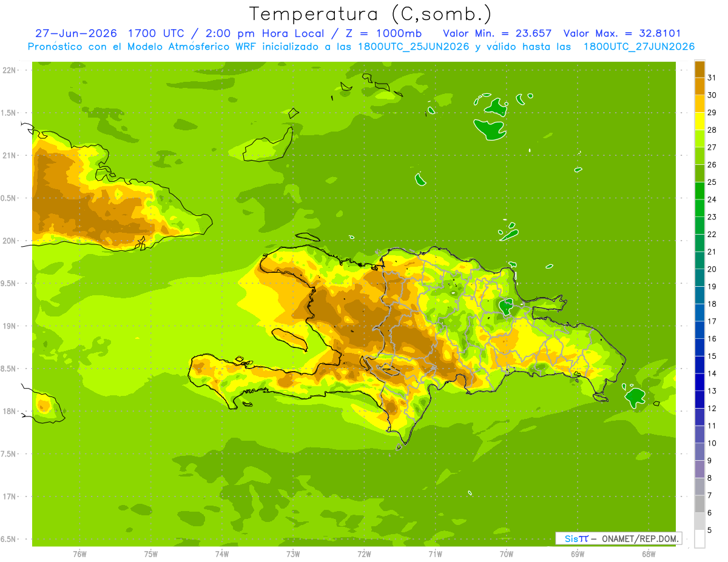Click the '72W' longitude axis label
This screenshot has height=562, width=728.
364,554
